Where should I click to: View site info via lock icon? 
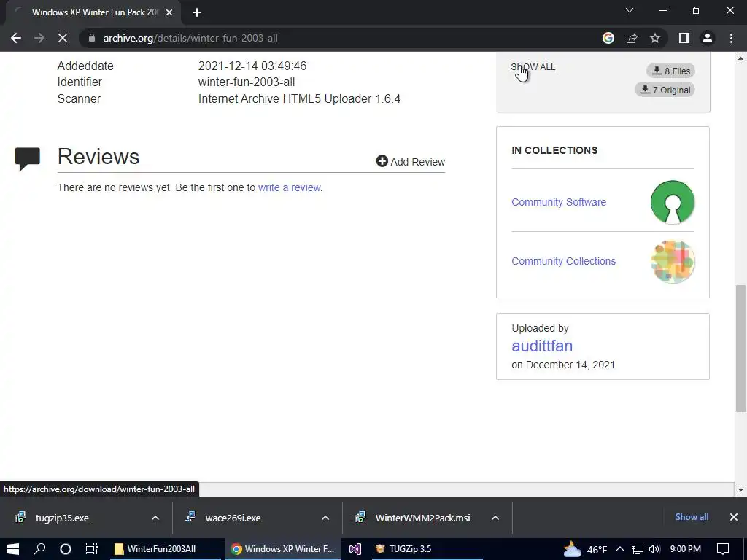(x=92, y=38)
